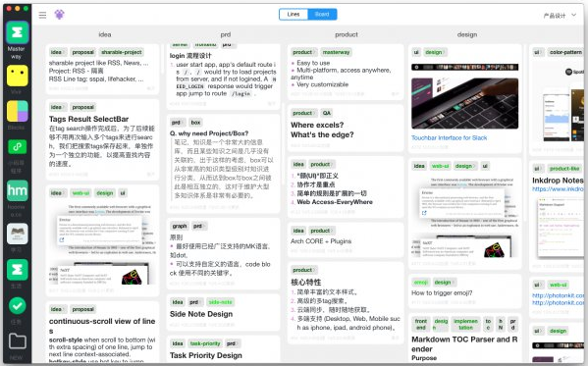The width and height of the screenshot is (588, 366).
Task: Open the hamburger menu icon
Action: click(x=42, y=15)
